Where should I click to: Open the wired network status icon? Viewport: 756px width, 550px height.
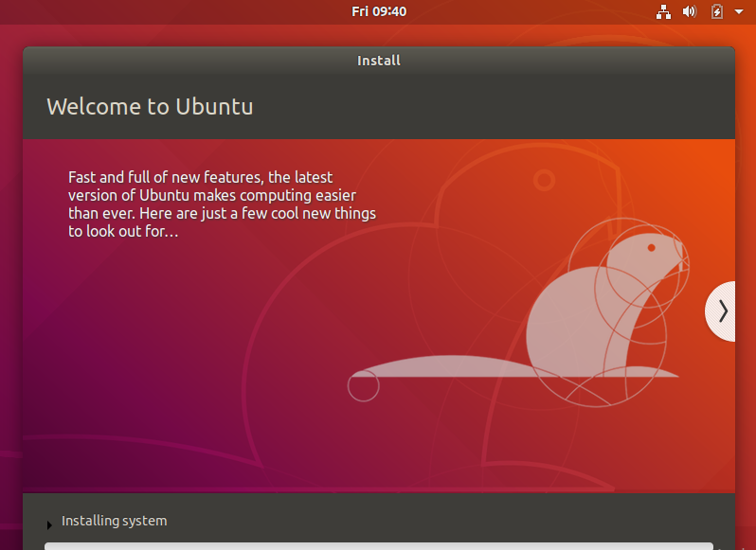663,12
